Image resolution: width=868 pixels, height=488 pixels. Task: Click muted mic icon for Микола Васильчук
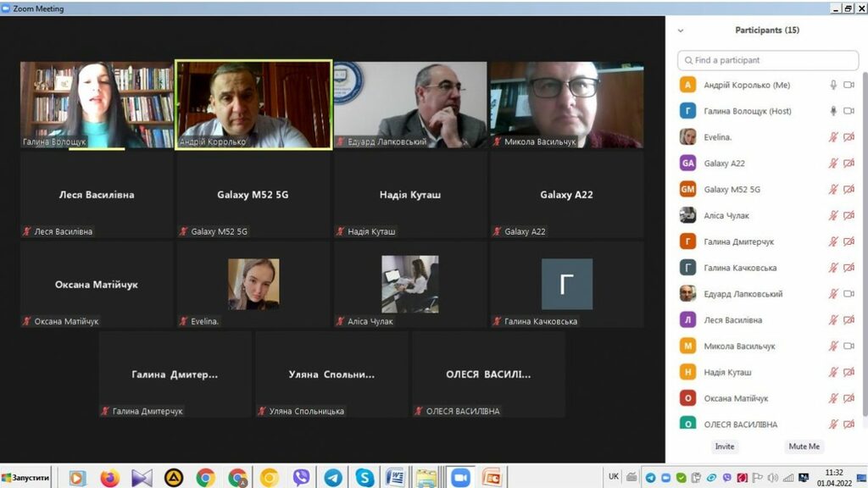(833, 347)
